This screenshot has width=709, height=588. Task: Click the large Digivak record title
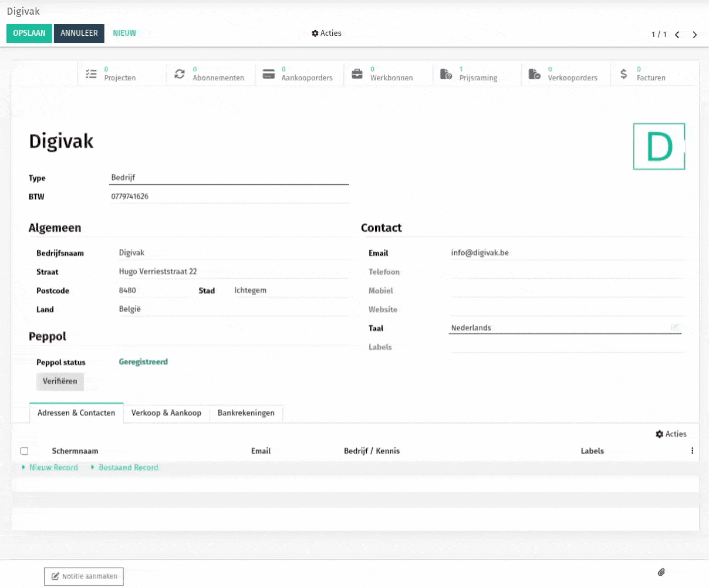(61, 141)
